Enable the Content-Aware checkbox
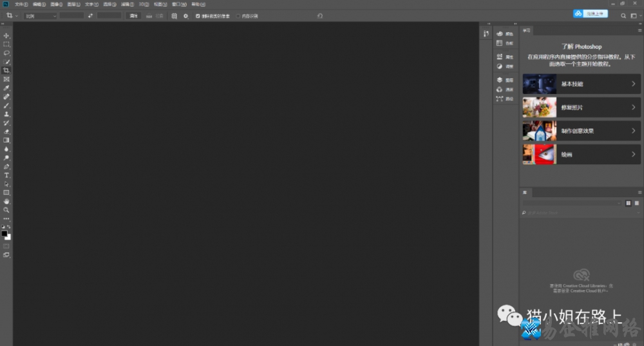The image size is (644, 346). coord(238,15)
